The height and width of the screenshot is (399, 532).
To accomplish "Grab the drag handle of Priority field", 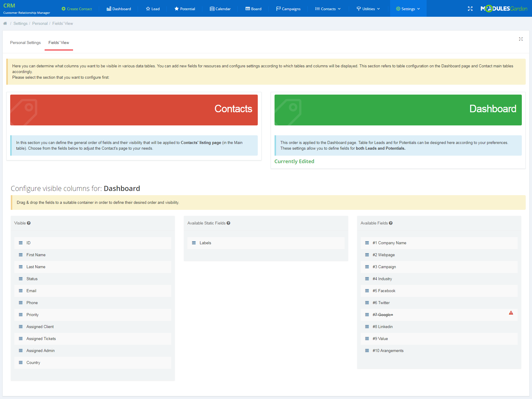I will (21, 315).
